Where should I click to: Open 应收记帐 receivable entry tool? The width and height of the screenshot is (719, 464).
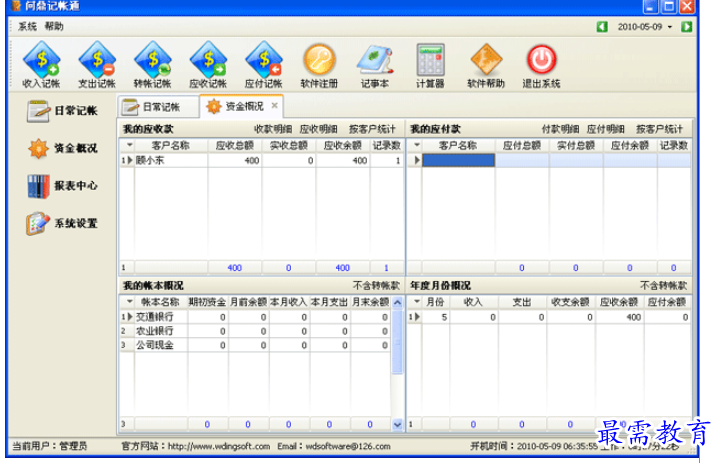208,64
